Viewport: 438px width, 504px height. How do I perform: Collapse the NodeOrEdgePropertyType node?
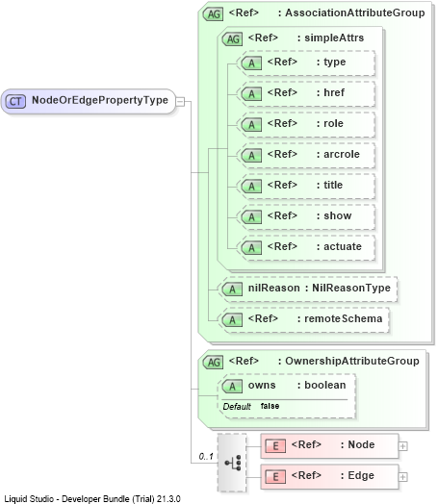point(180,102)
